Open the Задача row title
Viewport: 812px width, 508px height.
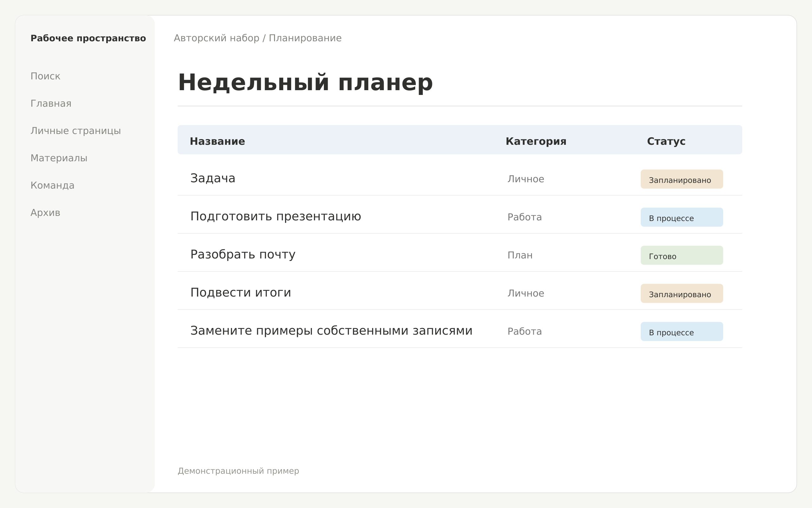(x=213, y=178)
